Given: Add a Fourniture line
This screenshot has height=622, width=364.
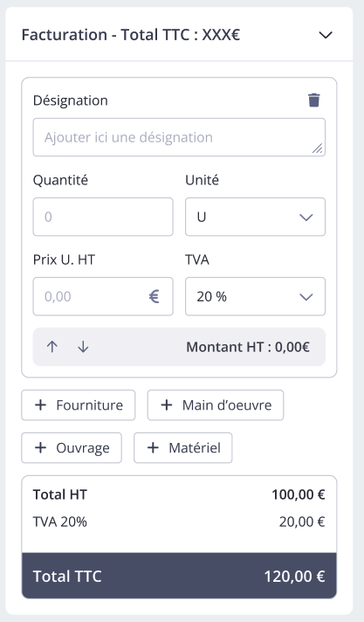Looking at the screenshot, I should [x=78, y=405].
